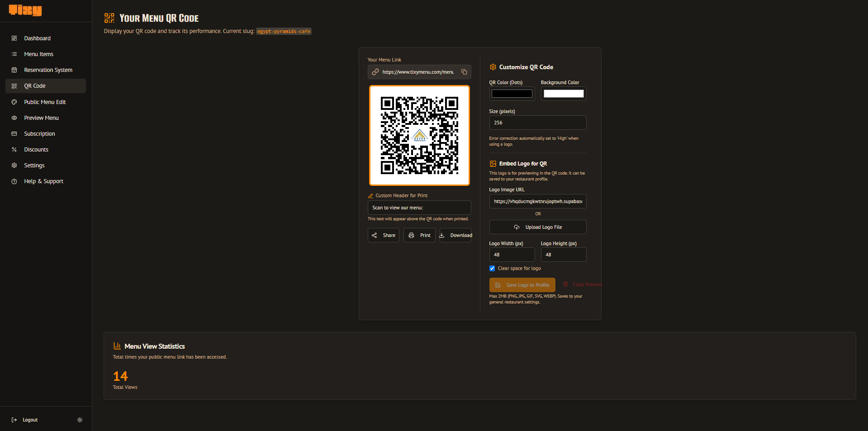The height and width of the screenshot is (431, 868).
Task: Click the Embed Logo for QR image icon
Action: [x=493, y=164]
